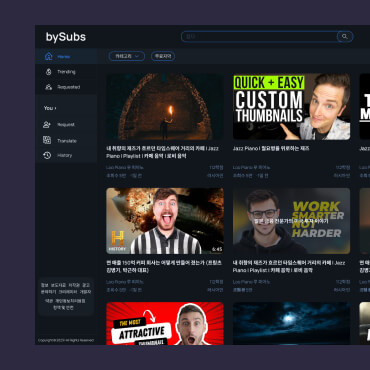The height and width of the screenshot is (370, 370).
Task: Click the magnifier search button
Action: click(x=345, y=37)
